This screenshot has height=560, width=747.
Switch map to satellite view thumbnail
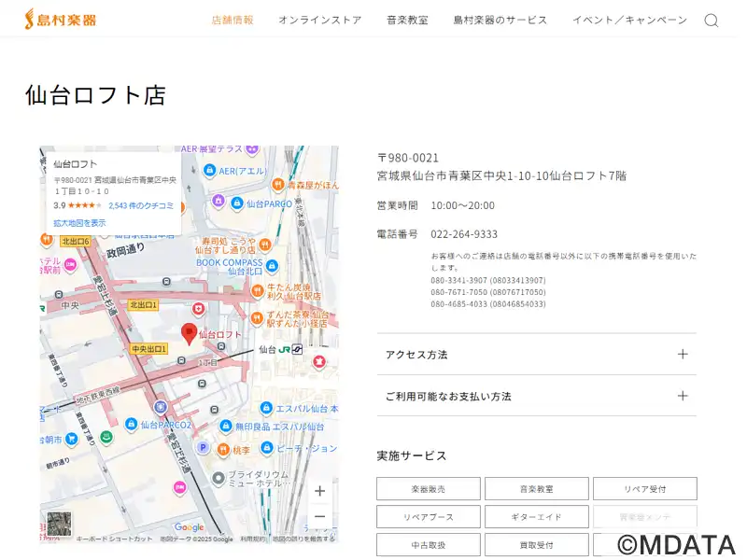[x=59, y=524]
